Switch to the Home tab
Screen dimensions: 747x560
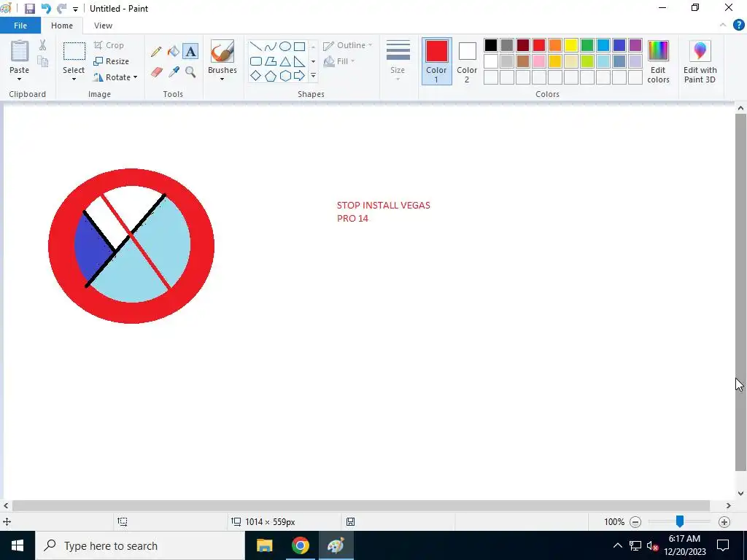[62, 26]
